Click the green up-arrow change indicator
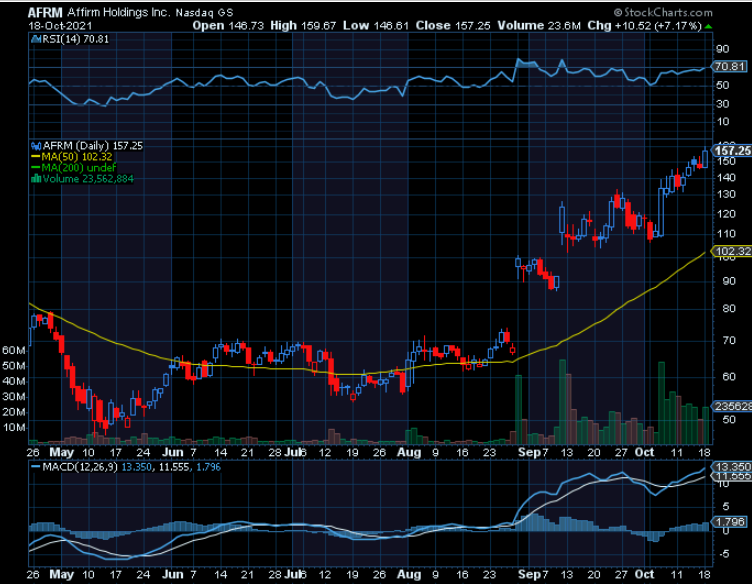Viewport: 752px width, 584px height. (x=708, y=26)
